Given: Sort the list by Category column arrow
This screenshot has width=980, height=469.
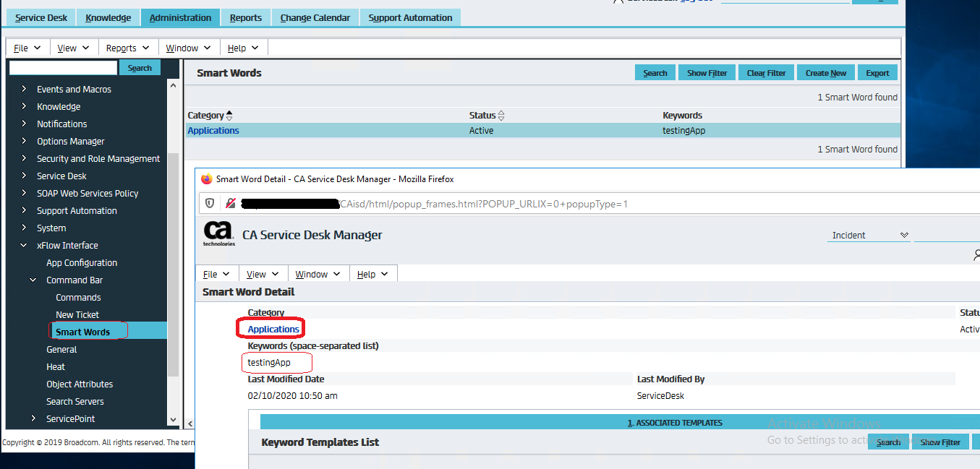Looking at the screenshot, I should point(229,116).
